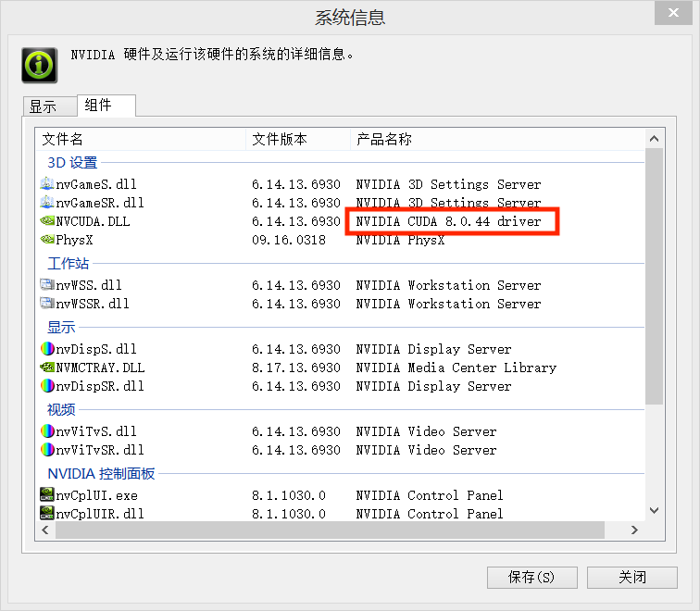The height and width of the screenshot is (611, 700).
Task: Click the nvViTvS.dll color wheel icon
Action: click(47, 430)
